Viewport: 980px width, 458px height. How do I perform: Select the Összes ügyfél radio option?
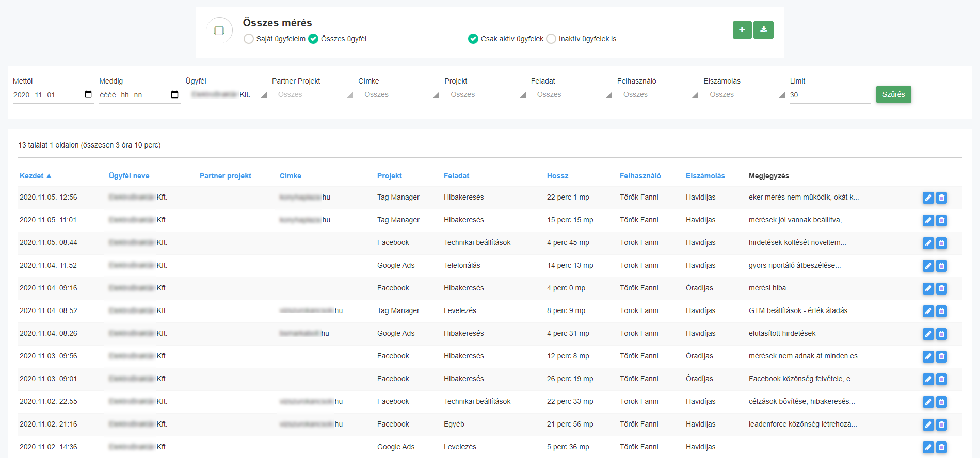[313, 39]
